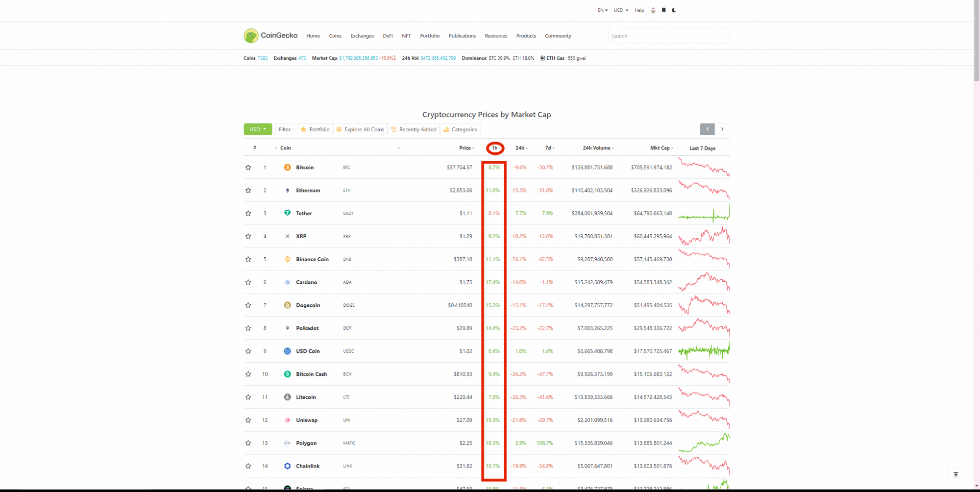The image size is (980, 492).
Task: Open the Resources menu
Action: pos(496,36)
